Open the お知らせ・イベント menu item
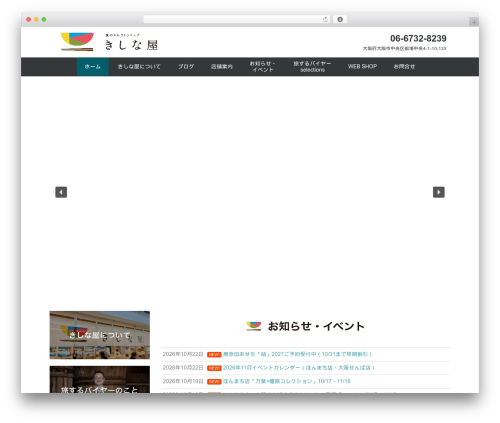The image size is (500, 423). click(x=263, y=67)
